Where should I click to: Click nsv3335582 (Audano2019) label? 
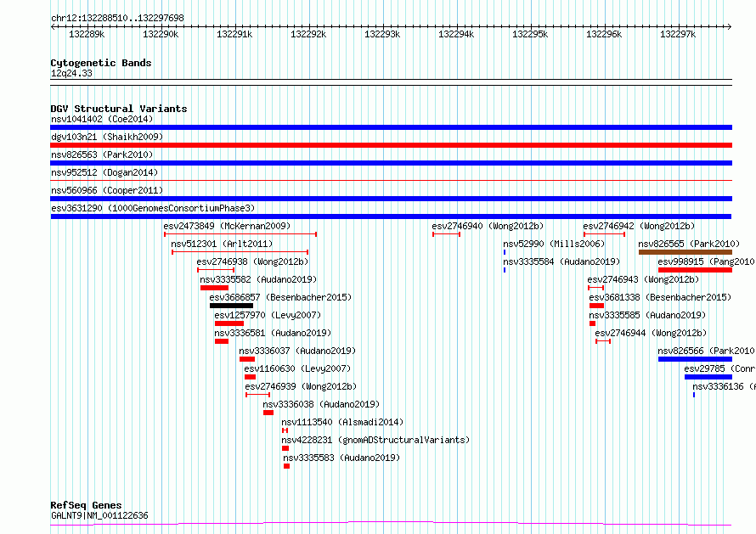[258, 279]
